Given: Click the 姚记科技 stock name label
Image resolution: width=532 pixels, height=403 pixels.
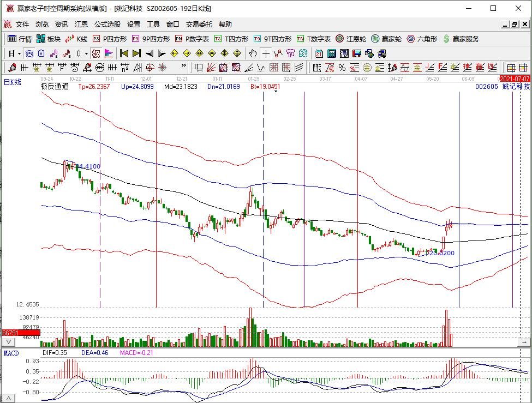Looking at the screenshot, I should tap(516, 87).
